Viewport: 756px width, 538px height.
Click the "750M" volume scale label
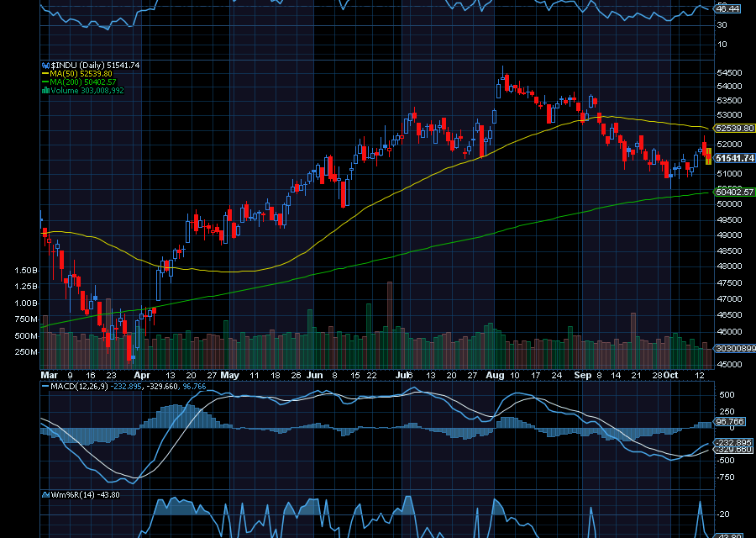click(x=26, y=319)
